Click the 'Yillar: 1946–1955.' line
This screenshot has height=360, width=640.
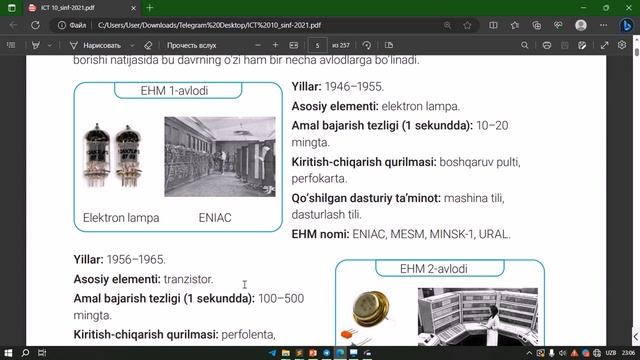click(338, 87)
